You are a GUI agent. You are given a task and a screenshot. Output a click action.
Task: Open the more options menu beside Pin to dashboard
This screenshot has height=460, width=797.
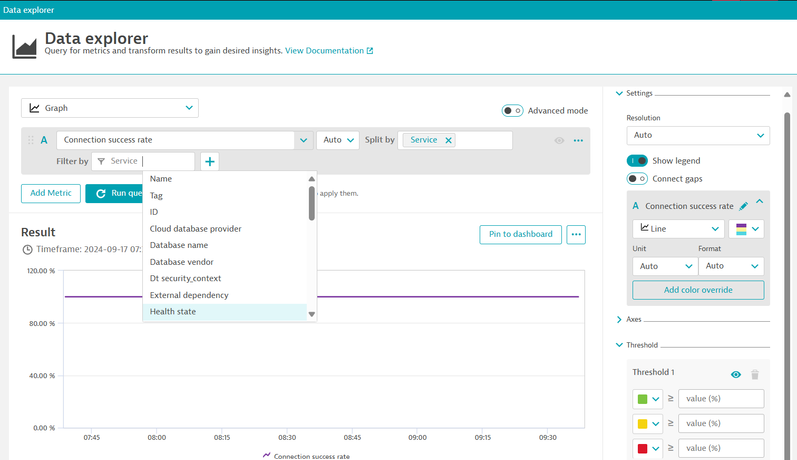pyautogui.click(x=575, y=234)
